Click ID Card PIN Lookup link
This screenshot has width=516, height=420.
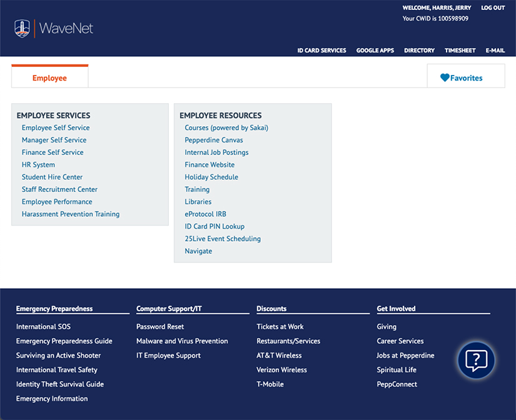[215, 226]
